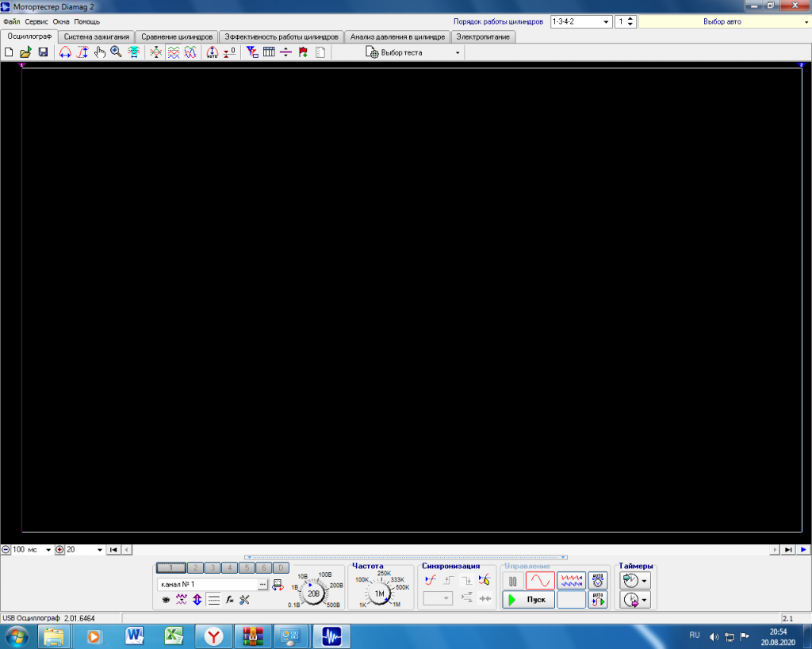Open the 100 мс time scale dropdown
The width and height of the screenshot is (812, 649).
pyautogui.click(x=48, y=550)
